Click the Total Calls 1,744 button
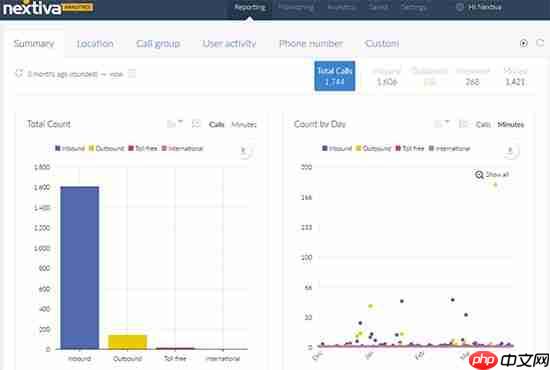 [335, 76]
